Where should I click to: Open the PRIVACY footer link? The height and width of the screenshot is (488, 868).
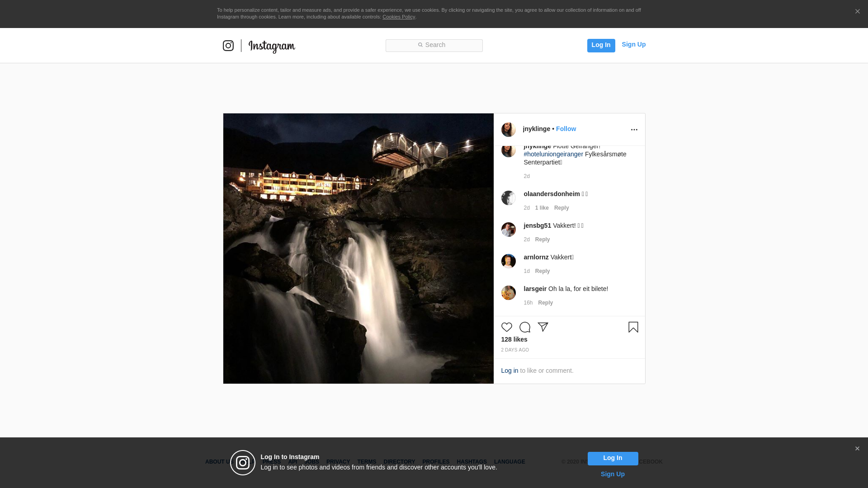(338, 462)
